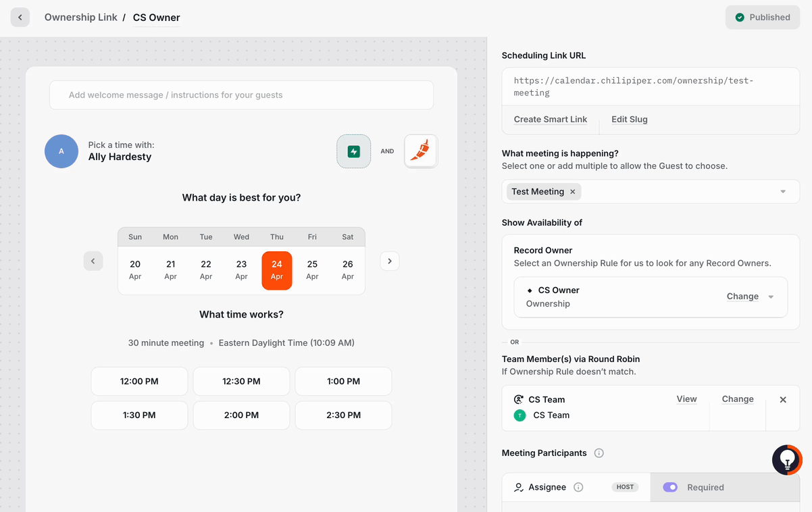Choose the 2:30 PM time slot
Image resolution: width=812 pixels, height=512 pixels.
point(343,415)
